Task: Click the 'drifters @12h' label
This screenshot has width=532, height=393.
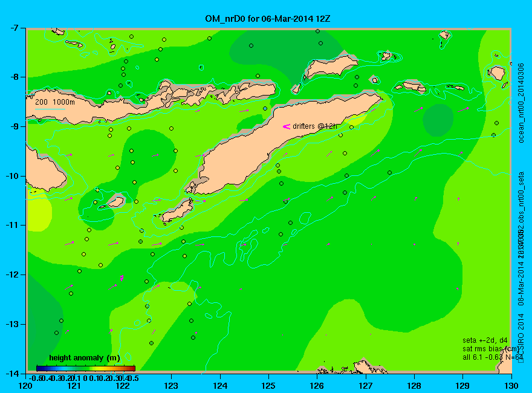Action: [315, 126]
